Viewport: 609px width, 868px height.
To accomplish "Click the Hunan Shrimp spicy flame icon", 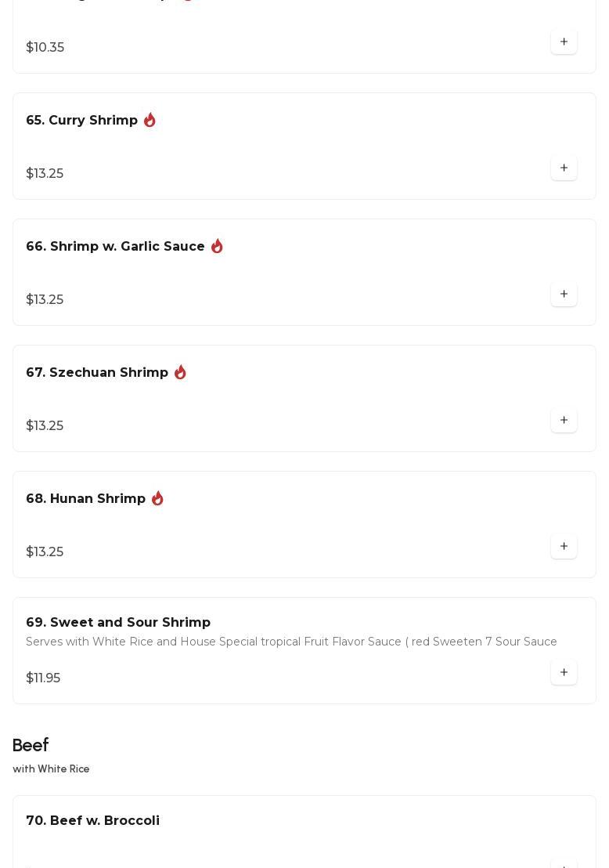I will click(x=157, y=498).
